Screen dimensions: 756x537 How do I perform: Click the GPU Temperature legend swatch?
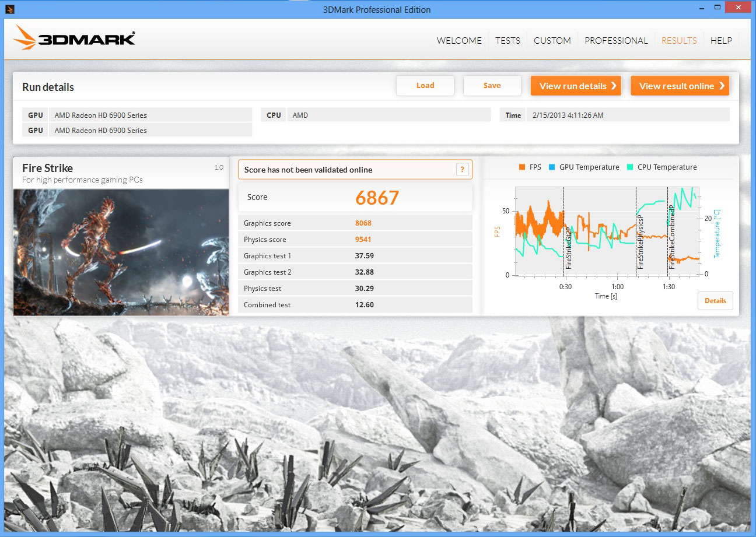551,167
